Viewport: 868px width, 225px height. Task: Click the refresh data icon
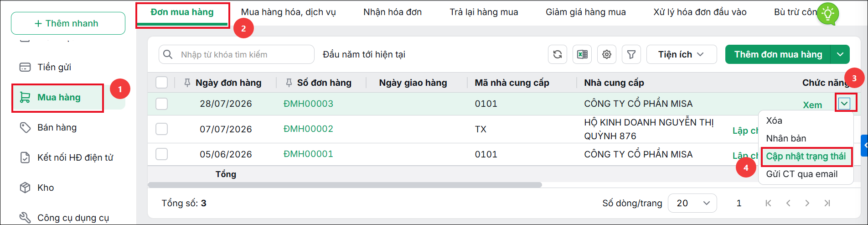[x=558, y=54]
